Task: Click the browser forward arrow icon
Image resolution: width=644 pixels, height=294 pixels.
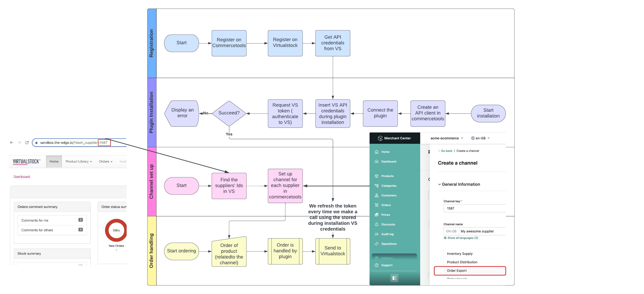Action: coord(19,142)
